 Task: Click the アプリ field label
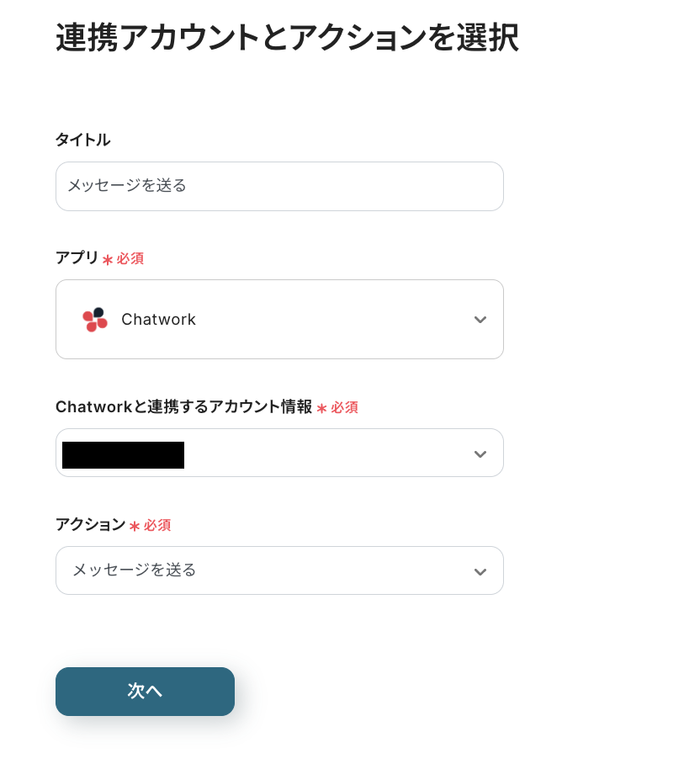tap(77, 258)
